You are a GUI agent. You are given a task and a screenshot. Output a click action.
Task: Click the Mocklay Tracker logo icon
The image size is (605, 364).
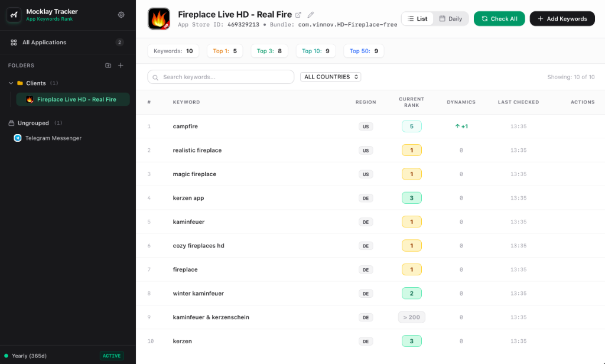click(14, 15)
